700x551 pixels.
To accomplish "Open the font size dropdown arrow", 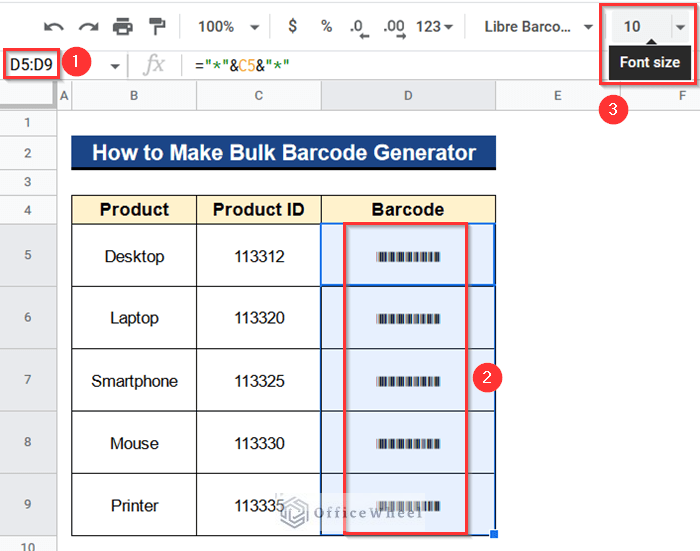I will pyautogui.click(x=680, y=27).
